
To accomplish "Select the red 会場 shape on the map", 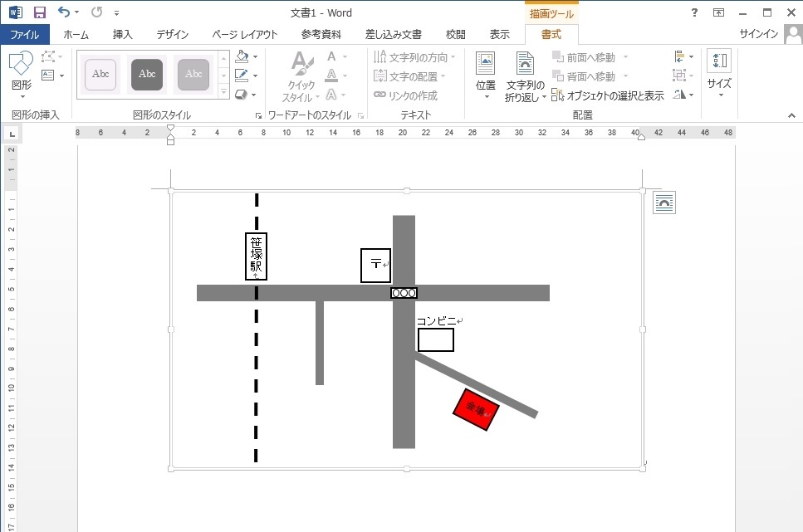I will 476,408.
